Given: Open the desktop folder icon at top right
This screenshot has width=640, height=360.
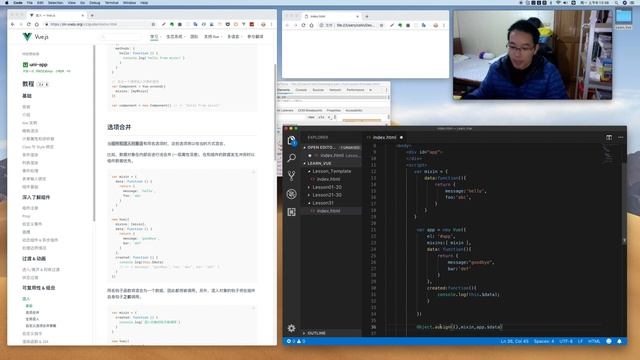Looking at the screenshot, I should (623, 17).
